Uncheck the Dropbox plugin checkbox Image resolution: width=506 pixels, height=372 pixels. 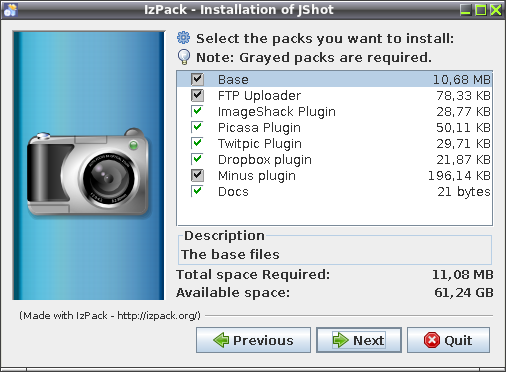click(197, 159)
